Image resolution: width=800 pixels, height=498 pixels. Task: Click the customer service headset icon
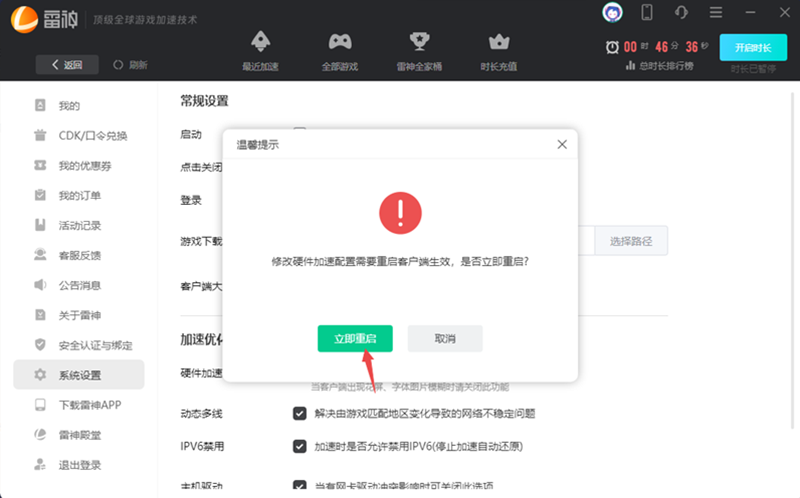(681, 12)
